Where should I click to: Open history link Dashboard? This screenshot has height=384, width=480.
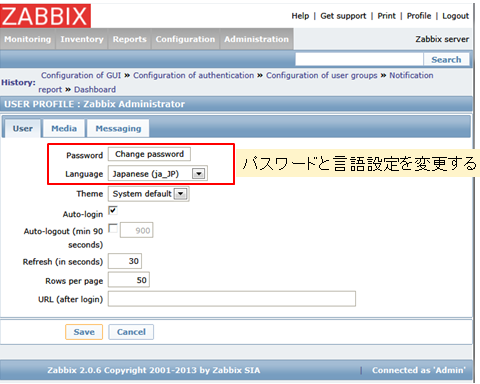[95, 90]
